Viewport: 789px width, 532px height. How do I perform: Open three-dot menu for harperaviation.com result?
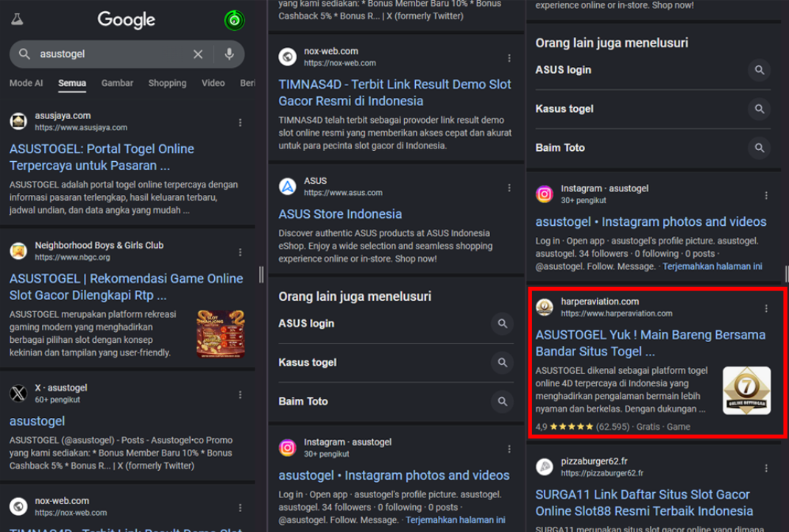(766, 308)
